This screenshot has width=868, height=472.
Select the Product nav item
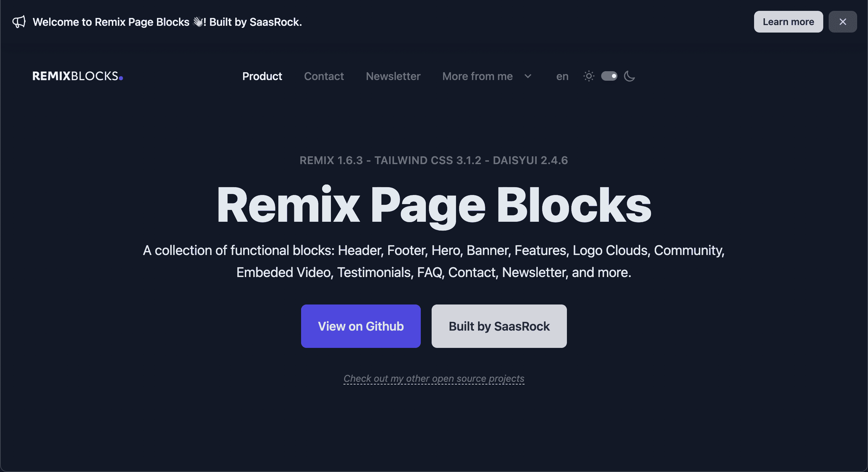pos(262,76)
